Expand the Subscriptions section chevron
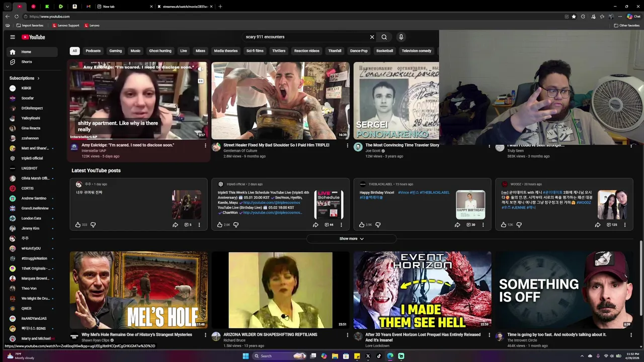 pos(38,78)
